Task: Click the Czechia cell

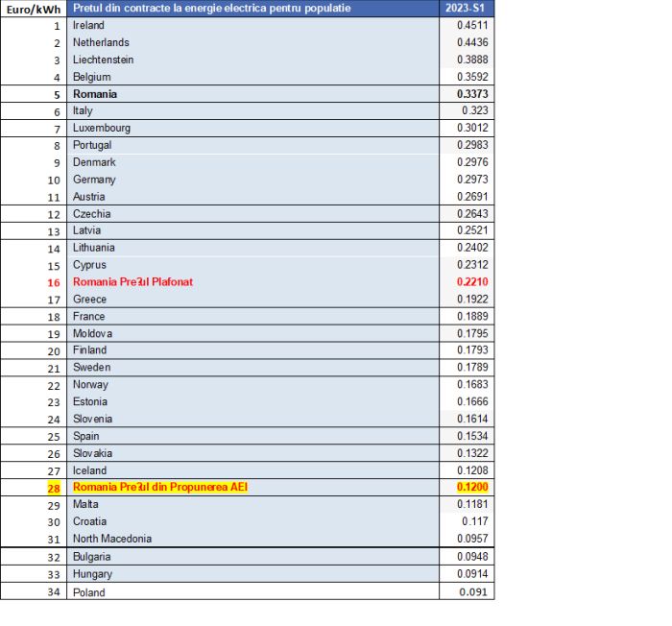Action: [252, 213]
